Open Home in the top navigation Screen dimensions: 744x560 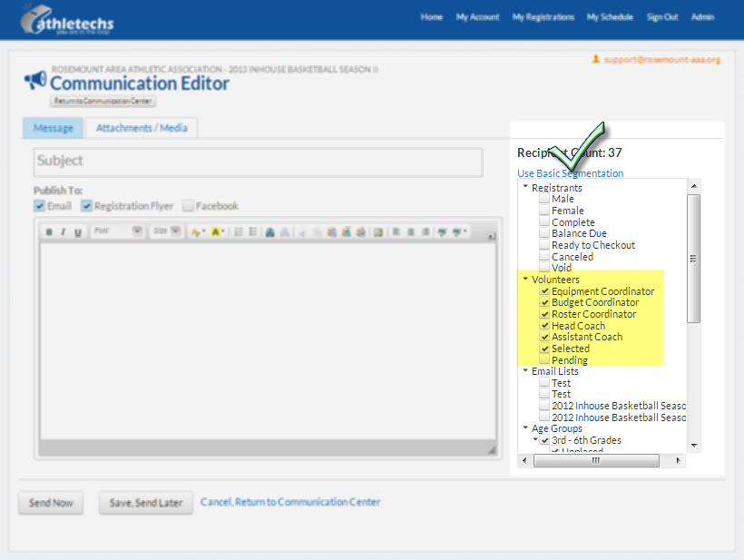[431, 17]
